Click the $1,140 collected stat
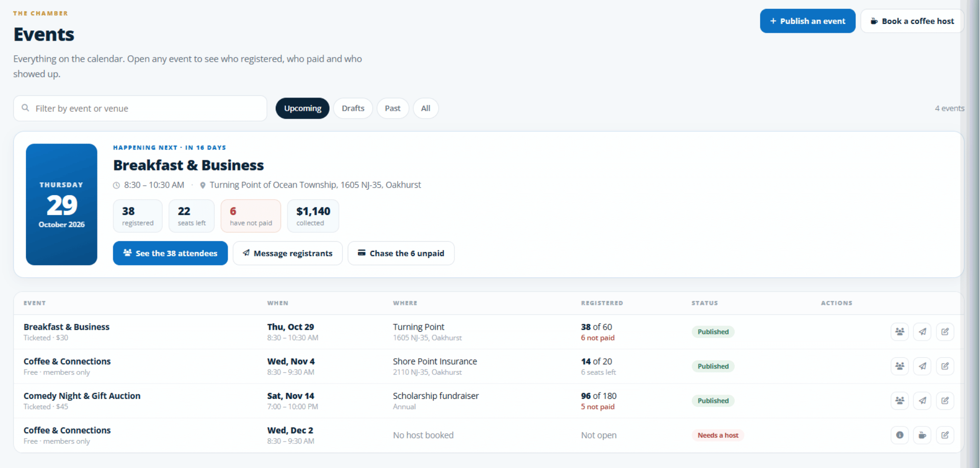This screenshot has height=468, width=980. tap(313, 216)
